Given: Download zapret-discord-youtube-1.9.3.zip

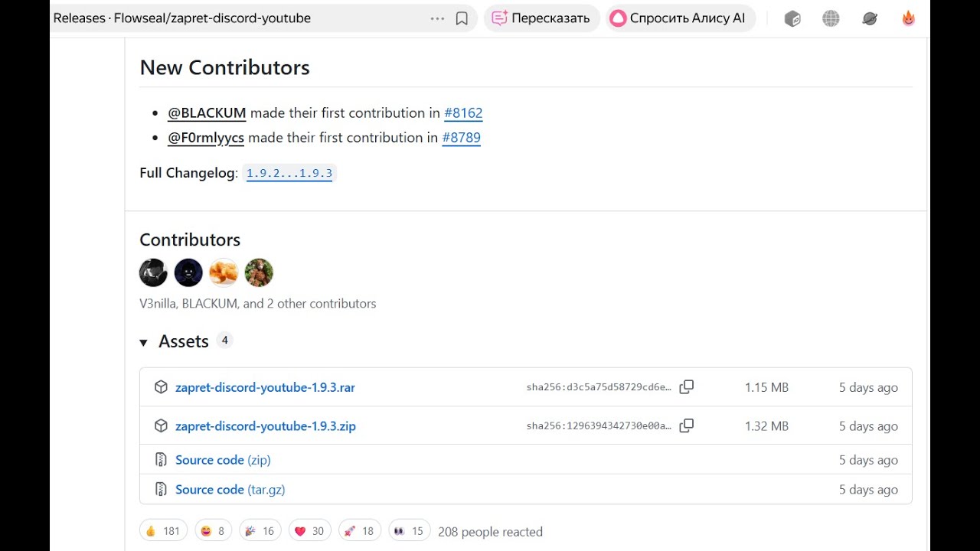Looking at the screenshot, I should tap(265, 426).
